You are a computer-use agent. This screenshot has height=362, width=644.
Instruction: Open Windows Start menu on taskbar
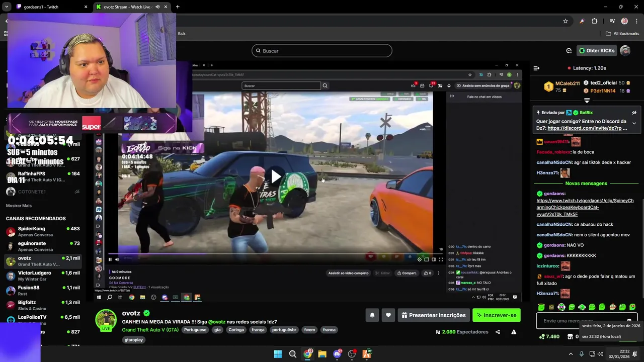click(278, 354)
